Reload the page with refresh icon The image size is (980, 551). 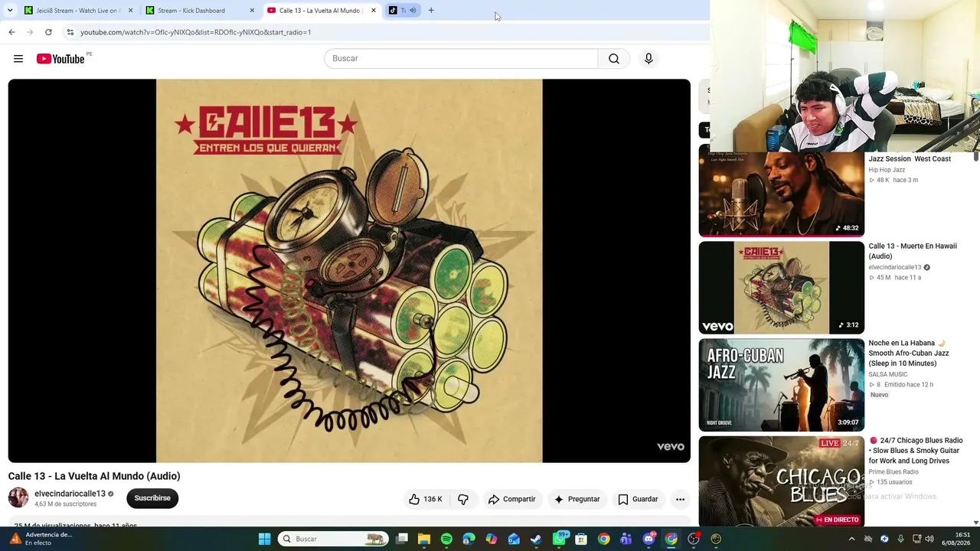coord(48,32)
